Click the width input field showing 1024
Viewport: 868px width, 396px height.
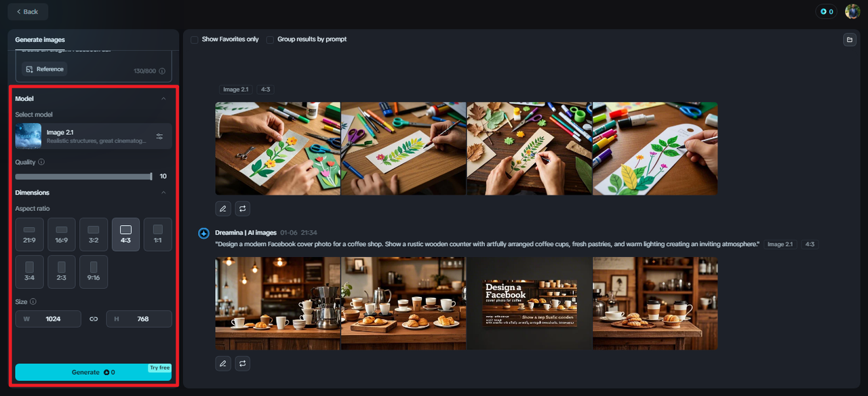[x=48, y=319]
